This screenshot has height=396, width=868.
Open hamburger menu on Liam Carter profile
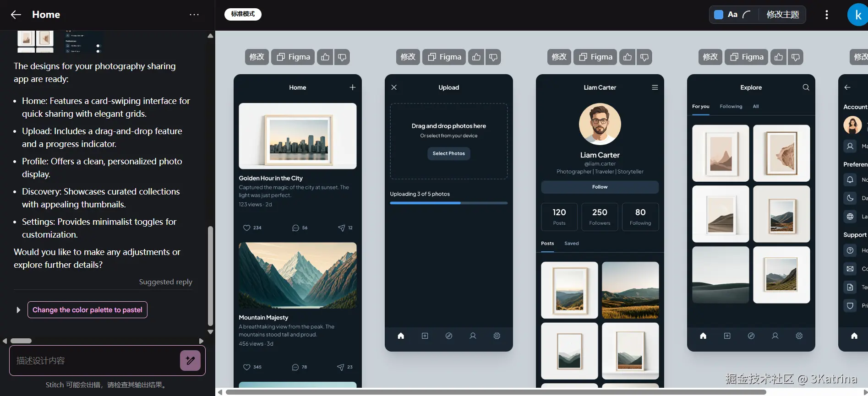coord(655,87)
